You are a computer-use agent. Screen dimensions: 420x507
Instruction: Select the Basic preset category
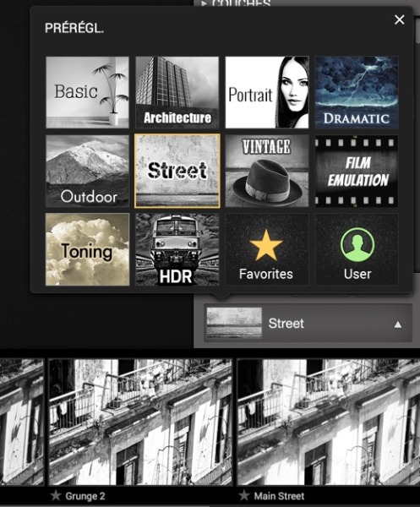(87, 92)
